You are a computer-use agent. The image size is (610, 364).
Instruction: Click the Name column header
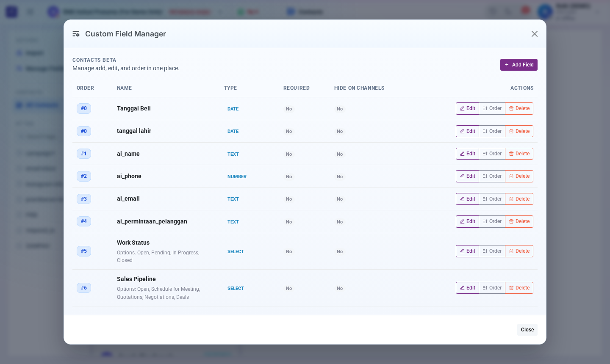coord(124,88)
